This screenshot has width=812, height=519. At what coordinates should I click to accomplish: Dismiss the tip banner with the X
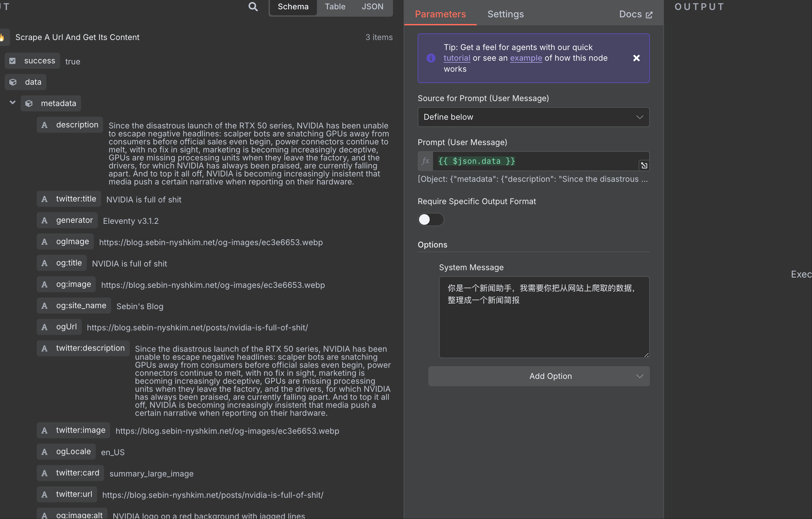point(636,58)
